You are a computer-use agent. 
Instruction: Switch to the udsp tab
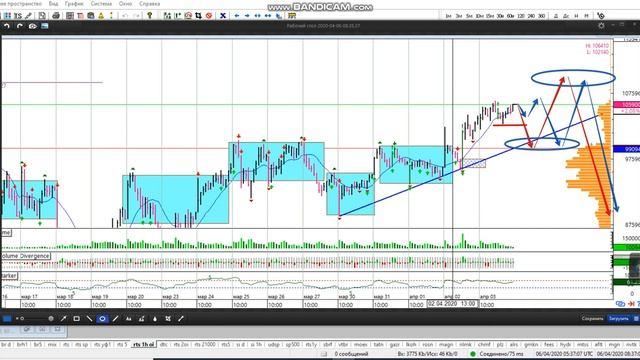[273, 344]
